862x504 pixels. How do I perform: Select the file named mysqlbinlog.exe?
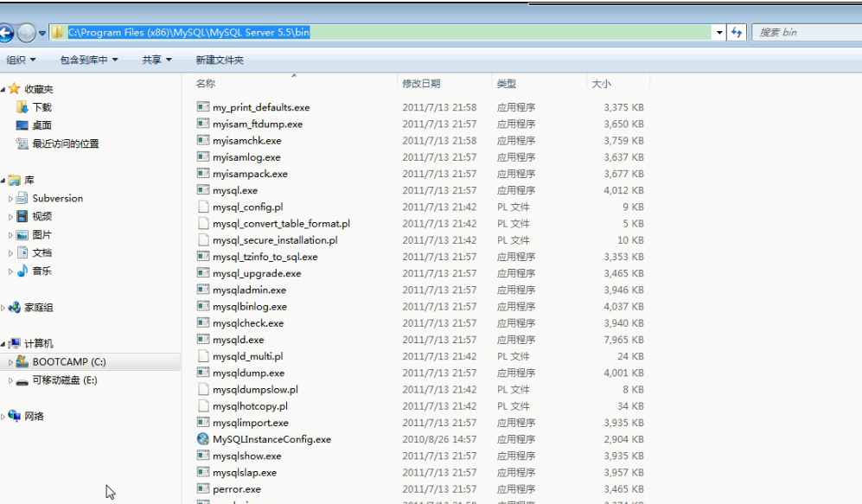coord(250,306)
